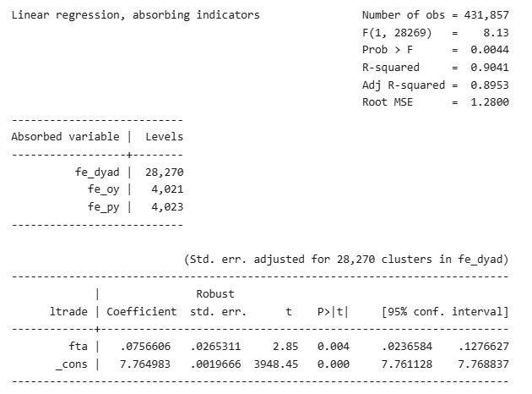Click the 'ltrade' dependent variable header

68,311
